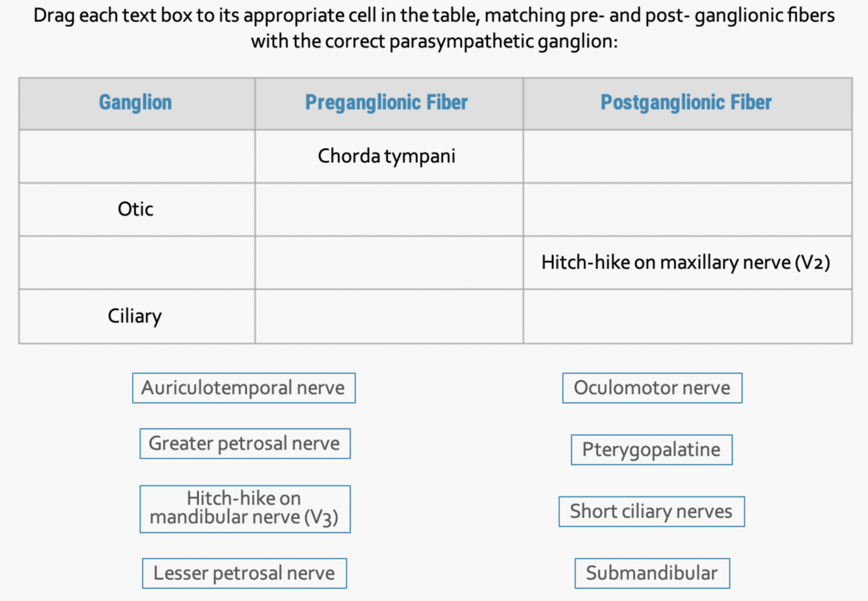Click the Ganglion column header
This screenshot has width=868, height=601.
tap(137, 103)
